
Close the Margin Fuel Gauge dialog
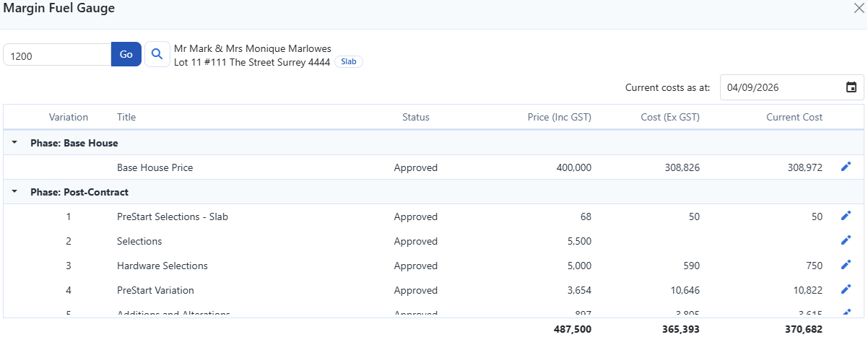coord(859,8)
